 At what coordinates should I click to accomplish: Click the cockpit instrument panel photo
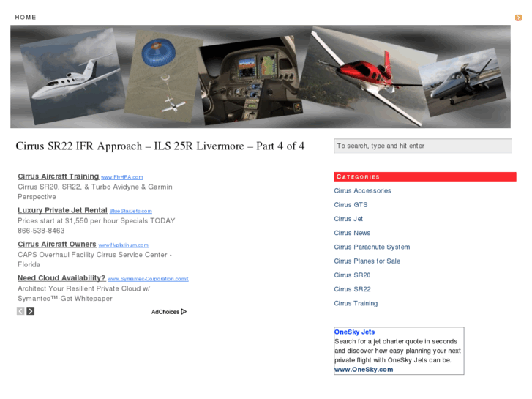(x=250, y=81)
